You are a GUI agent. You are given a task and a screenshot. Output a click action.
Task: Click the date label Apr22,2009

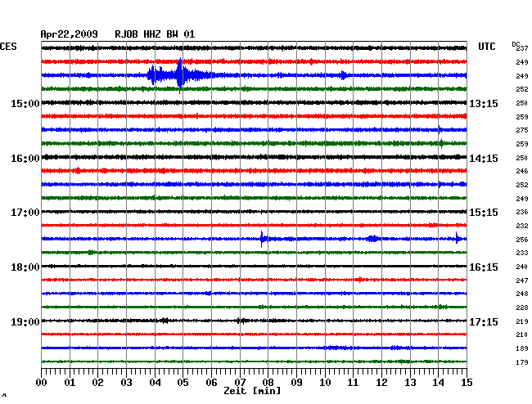pyautogui.click(x=69, y=34)
